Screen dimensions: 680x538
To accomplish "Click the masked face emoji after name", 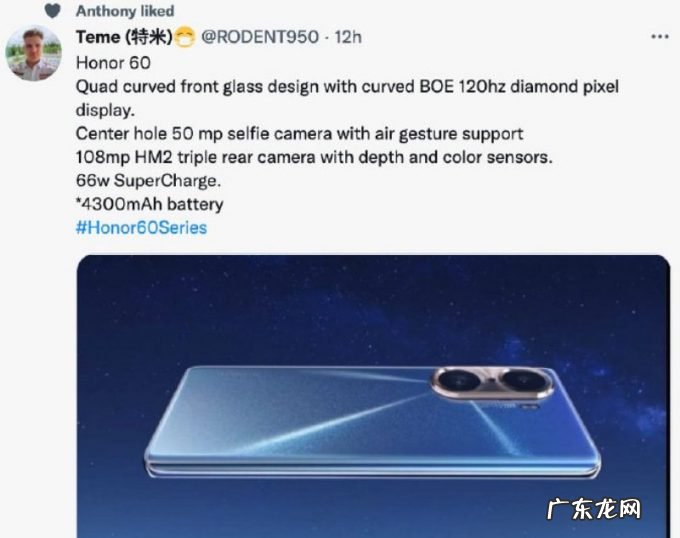I will tap(184, 37).
